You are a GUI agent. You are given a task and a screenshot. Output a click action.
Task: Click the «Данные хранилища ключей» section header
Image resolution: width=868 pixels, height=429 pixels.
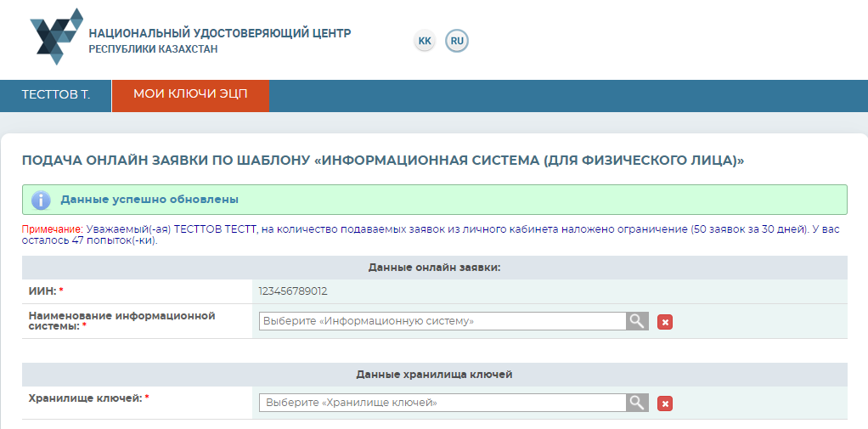coord(434,375)
